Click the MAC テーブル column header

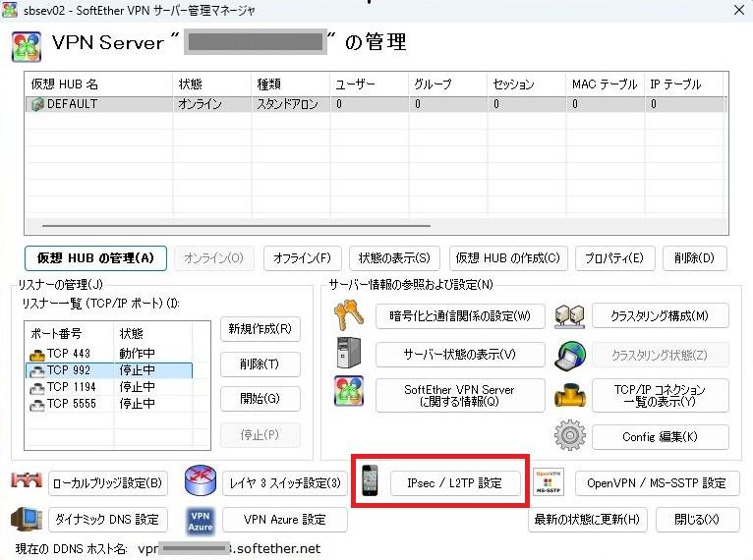click(x=606, y=84)
